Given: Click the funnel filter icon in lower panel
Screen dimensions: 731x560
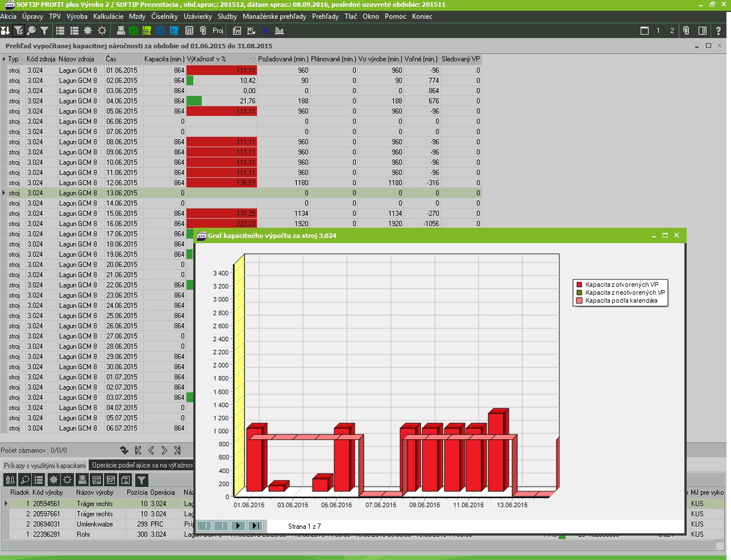Looking at the screenshot, I should coord(142,480).
